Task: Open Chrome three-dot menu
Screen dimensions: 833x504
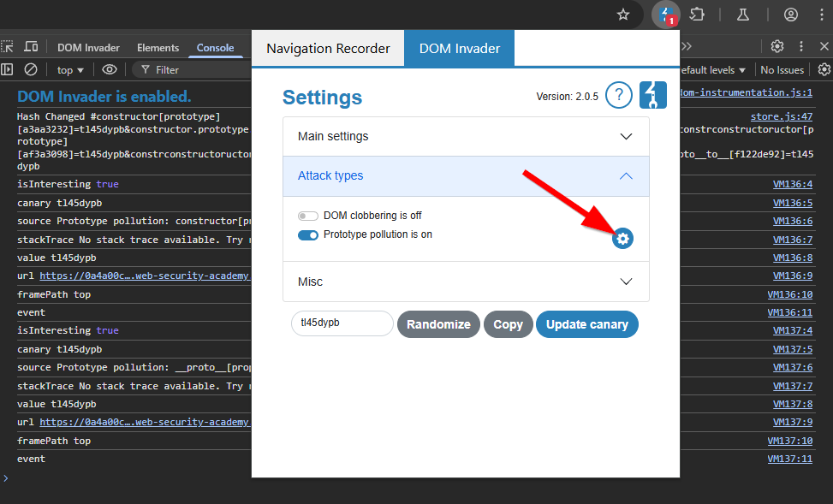Action: click(x=821, y=15)
